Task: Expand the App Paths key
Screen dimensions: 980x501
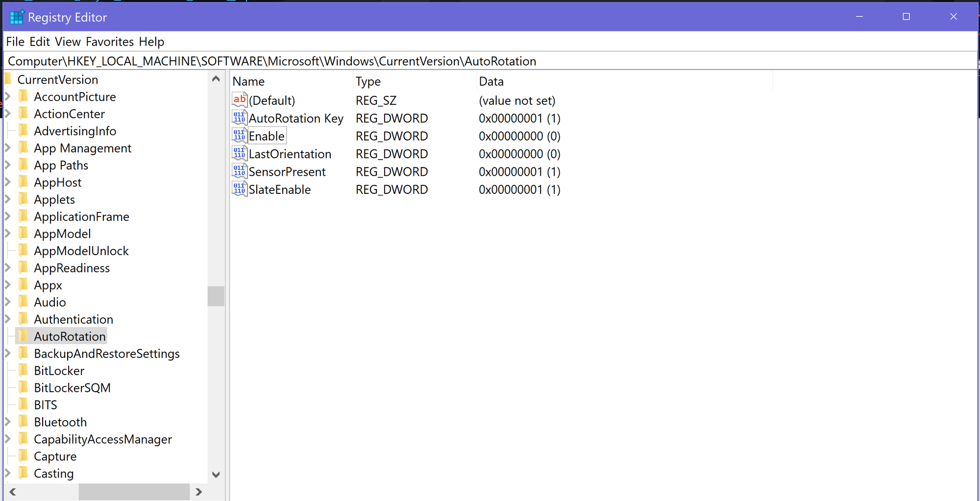Action: tap(8, 165)
